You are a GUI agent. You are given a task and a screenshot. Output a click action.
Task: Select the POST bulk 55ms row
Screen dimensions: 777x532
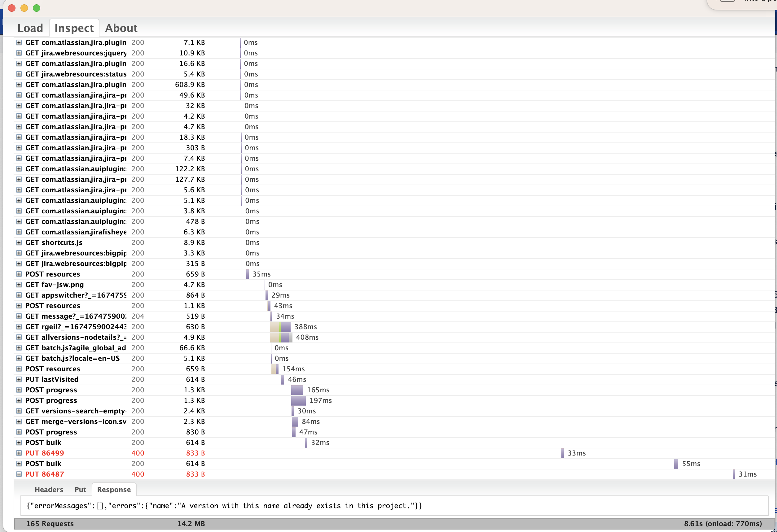(x=43, y=464)
